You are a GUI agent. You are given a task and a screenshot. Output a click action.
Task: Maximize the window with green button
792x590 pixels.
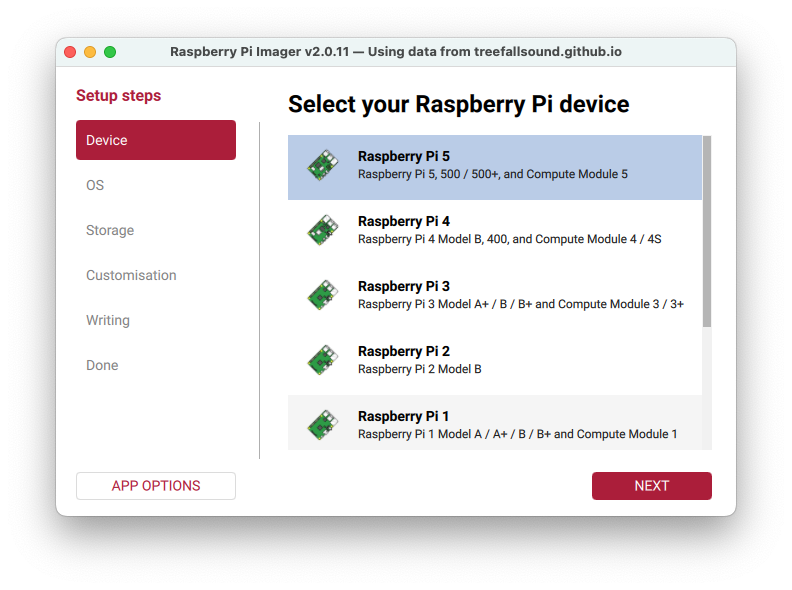[x=110, y=52]
